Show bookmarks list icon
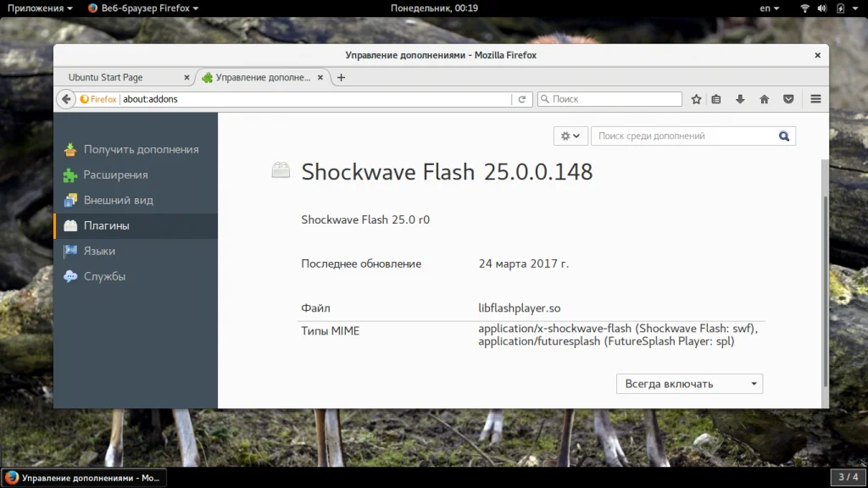The height and width of the screenshot is (488, 868). click(716, 99)
